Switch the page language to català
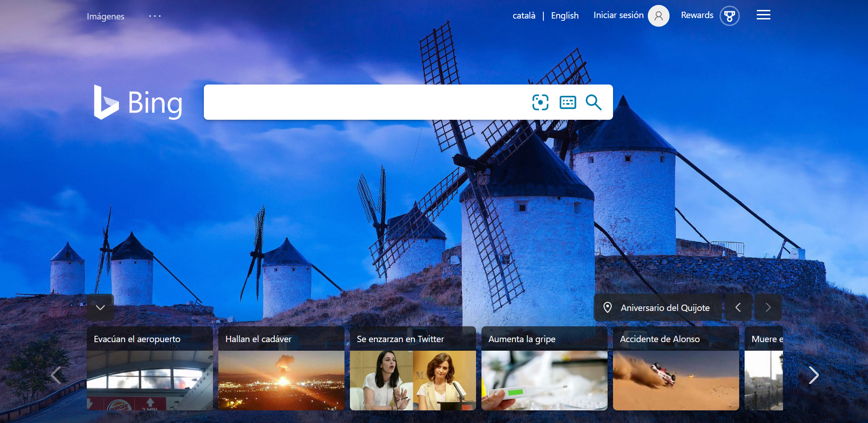The image size is (868, 423). (524, 15)
